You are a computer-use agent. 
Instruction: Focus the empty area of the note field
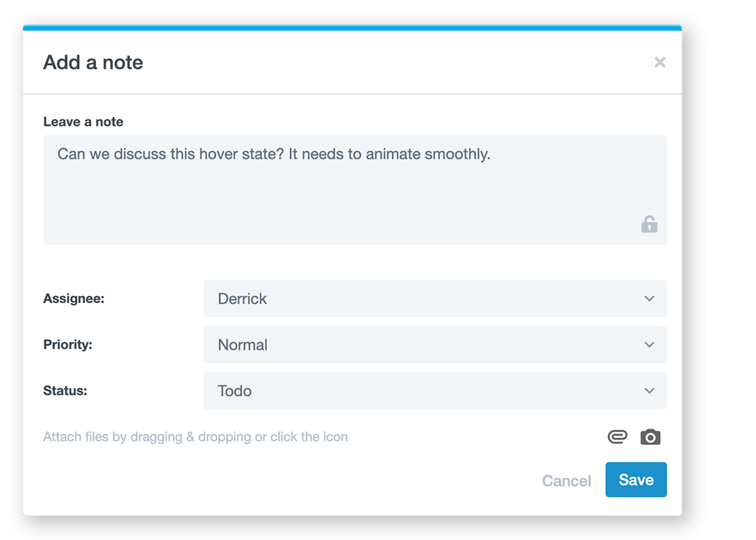(x=339, y=204)
